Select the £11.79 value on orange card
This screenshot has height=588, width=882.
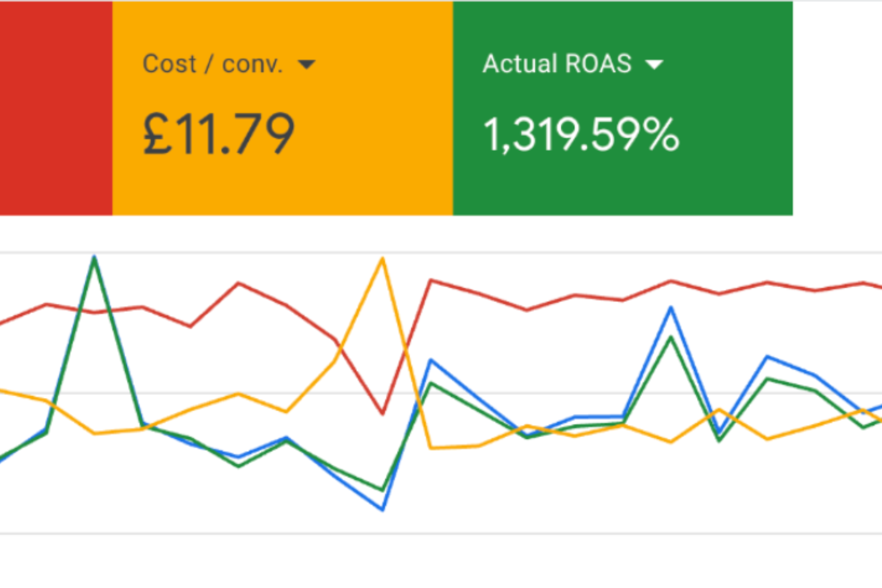click(218, 134)
